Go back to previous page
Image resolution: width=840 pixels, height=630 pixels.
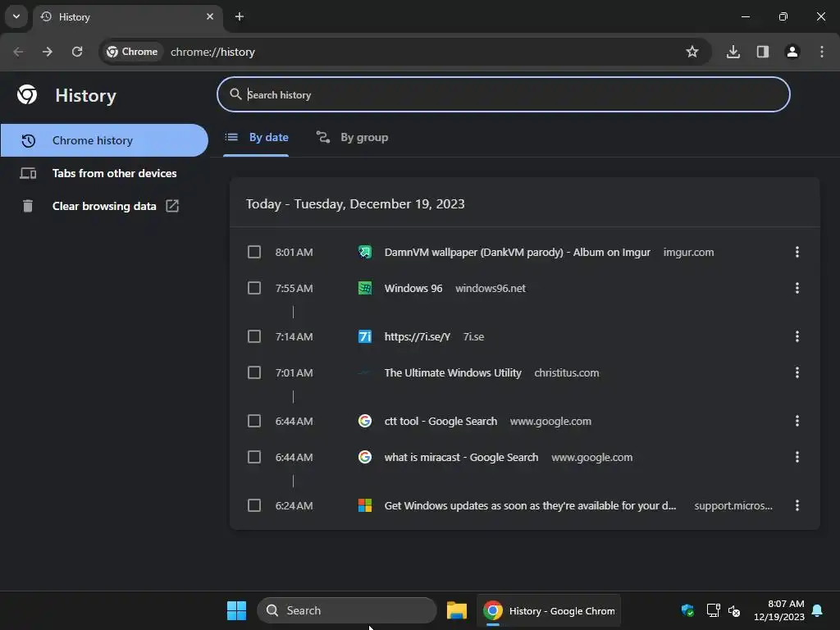18,52
